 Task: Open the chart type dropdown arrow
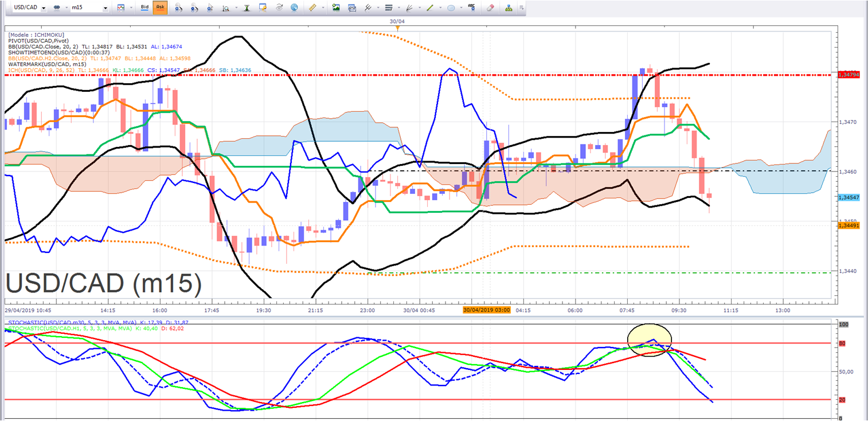[x=131, y=7]
